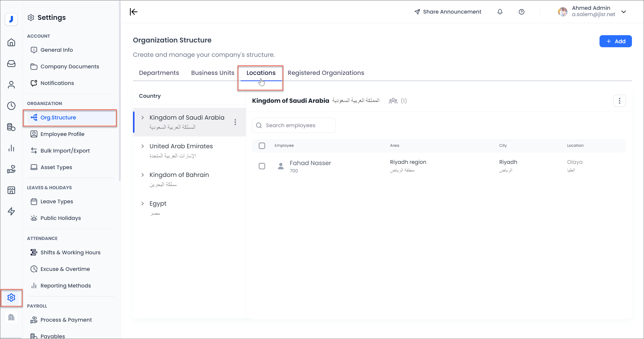This screenshot has height=339, width=644.
Task: Expand Kingdom of Bahrain country
Action: tap(143, 175)
